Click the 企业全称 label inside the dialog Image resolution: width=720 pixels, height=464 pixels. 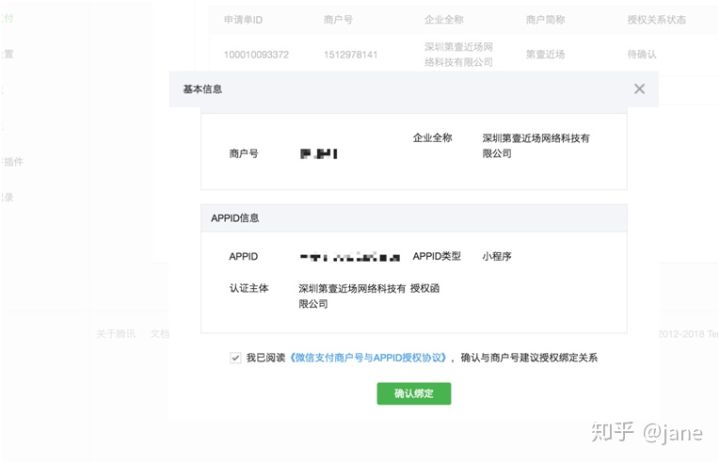point(432,138)
